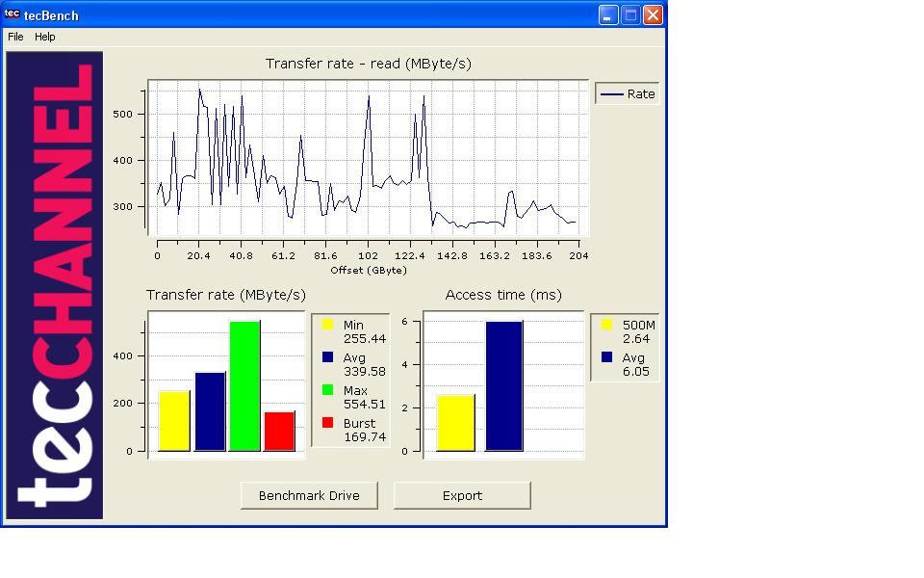Click the 300 label on read rate axis
The height and width of the screenshot is (578, 924).
[x=122, y=207]
